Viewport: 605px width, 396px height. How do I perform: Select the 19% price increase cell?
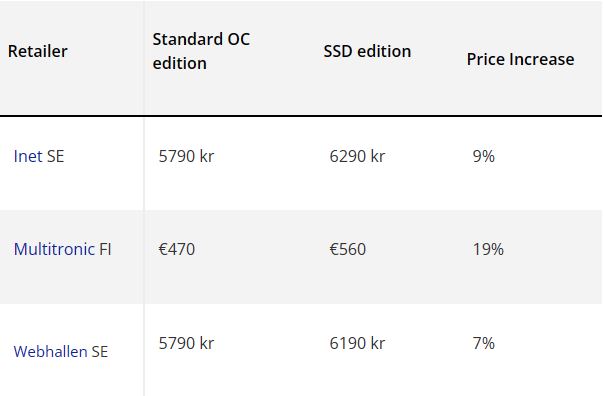pos(488,249)
